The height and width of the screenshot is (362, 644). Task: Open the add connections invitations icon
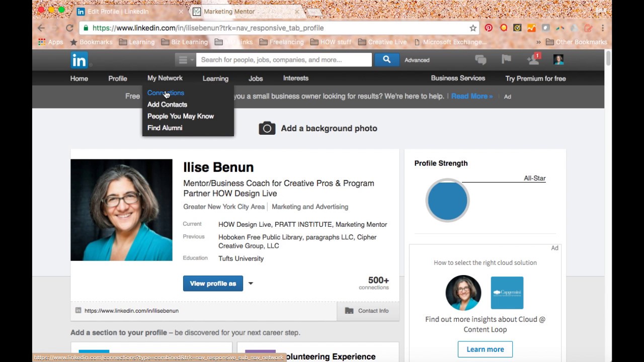pyautogui.click(x=533, y=59)
